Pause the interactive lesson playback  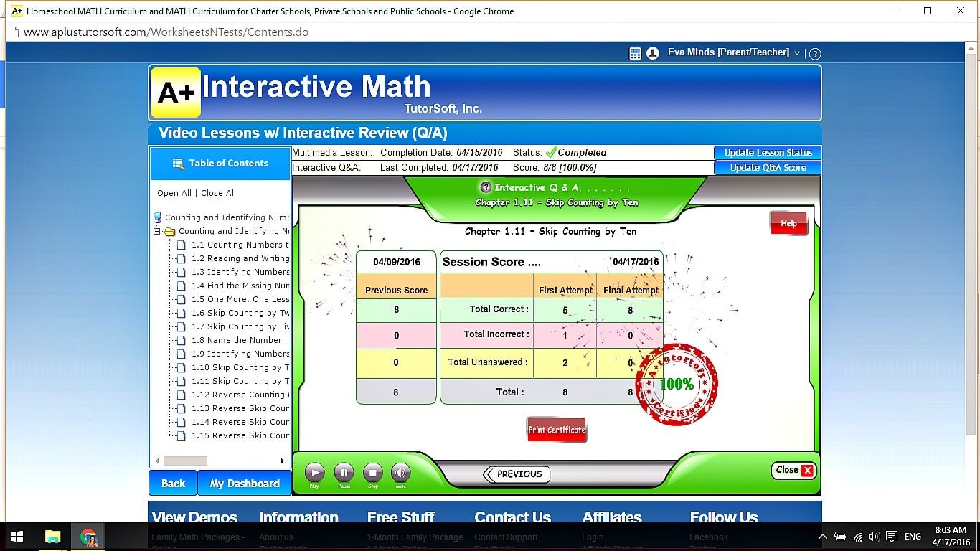click(344, 473)
